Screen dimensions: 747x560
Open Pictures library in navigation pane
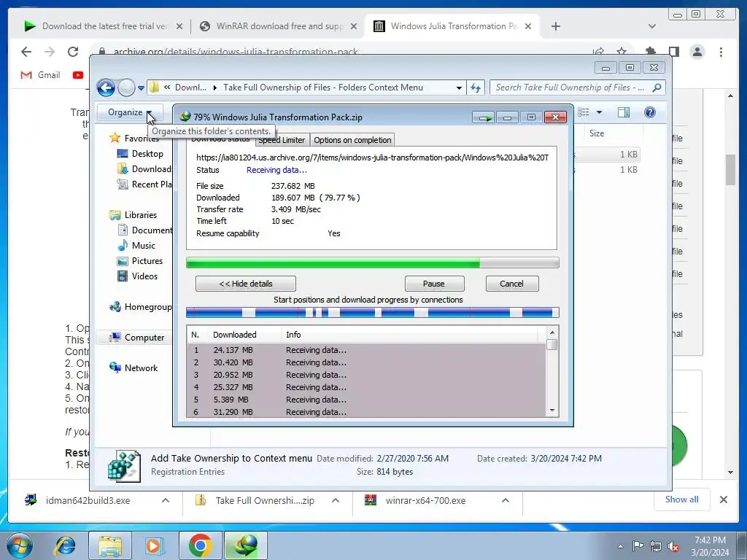pyautogui.click(x=140, y=261)
